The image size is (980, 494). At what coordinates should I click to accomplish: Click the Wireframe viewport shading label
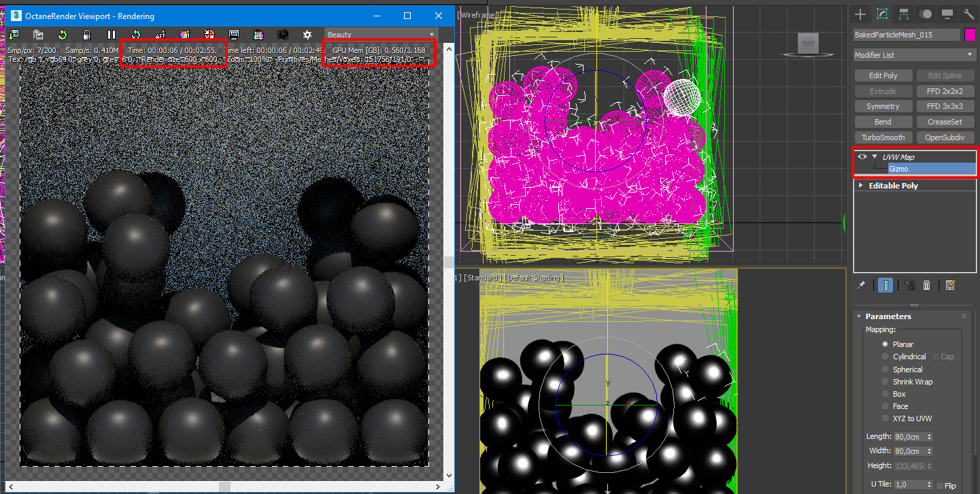pos(477,14)
